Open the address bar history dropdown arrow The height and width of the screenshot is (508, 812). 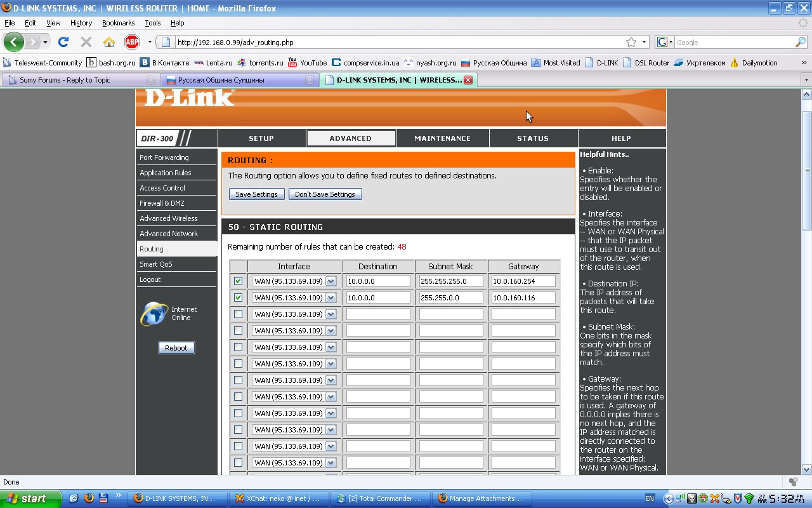pos(645,43)
